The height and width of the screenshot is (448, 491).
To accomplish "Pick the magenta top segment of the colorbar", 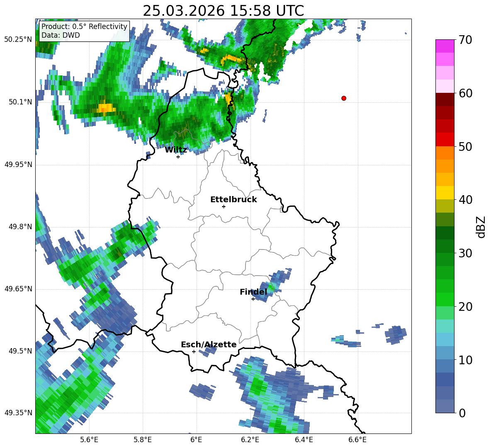I will tap(445, 46).
